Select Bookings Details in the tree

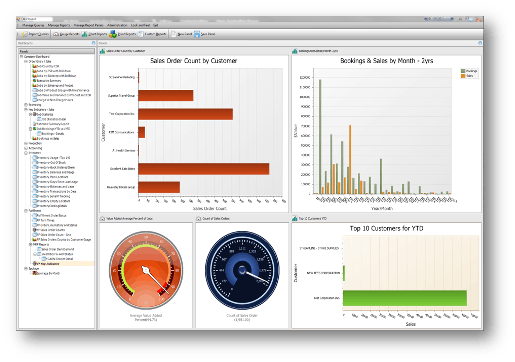click(x=52, y=134)
